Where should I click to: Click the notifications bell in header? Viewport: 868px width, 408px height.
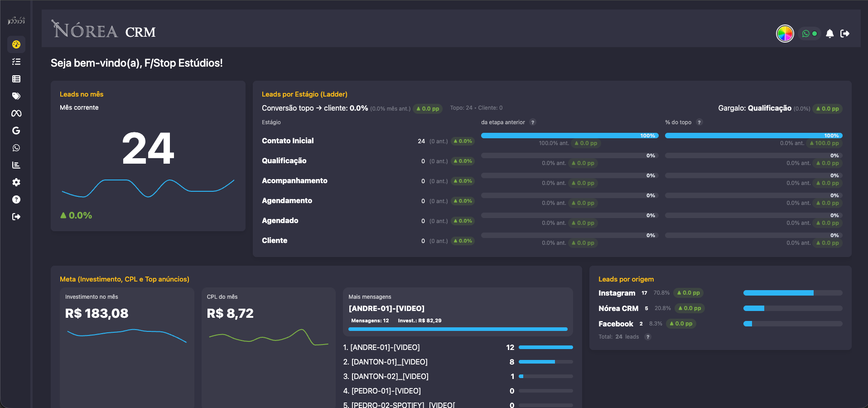829,34
